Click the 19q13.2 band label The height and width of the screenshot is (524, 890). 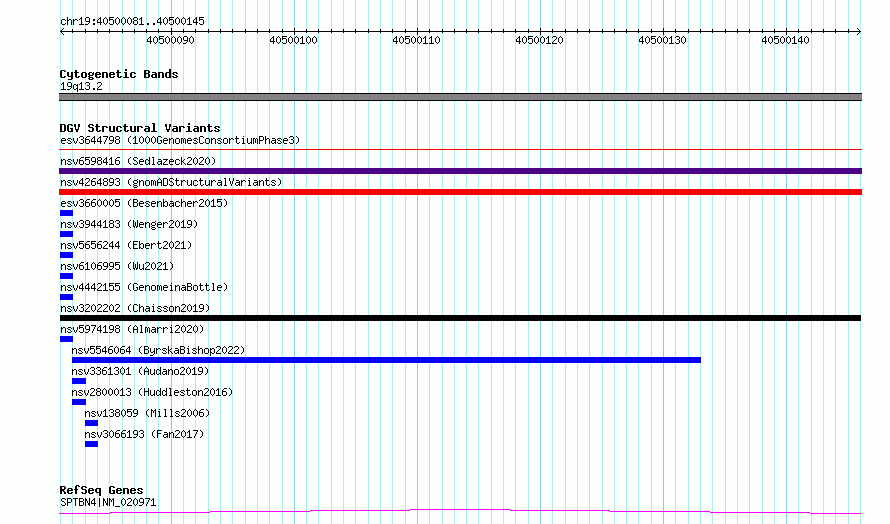click(x=81, y=86)
